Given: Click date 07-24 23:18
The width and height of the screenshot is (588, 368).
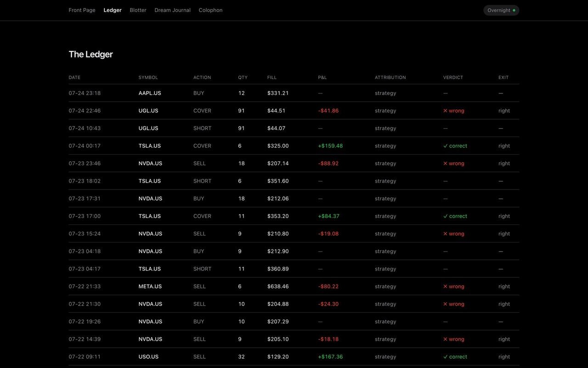Looking at the screenshot, I should click(x=85, y=93).
